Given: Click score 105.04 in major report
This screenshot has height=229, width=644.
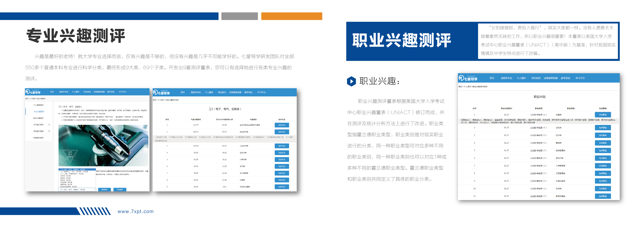Looking at the screenshot, I should pyautogui.click(x=196, y=146).
